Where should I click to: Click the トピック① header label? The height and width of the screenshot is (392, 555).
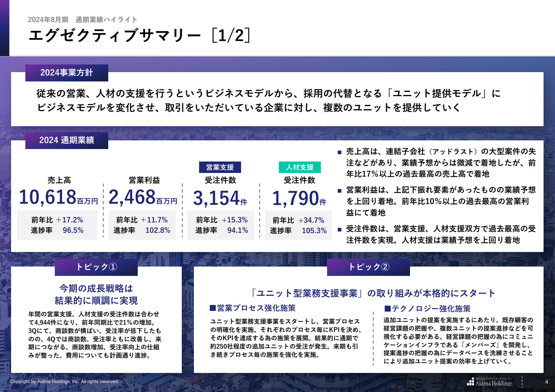click(96, 267)
